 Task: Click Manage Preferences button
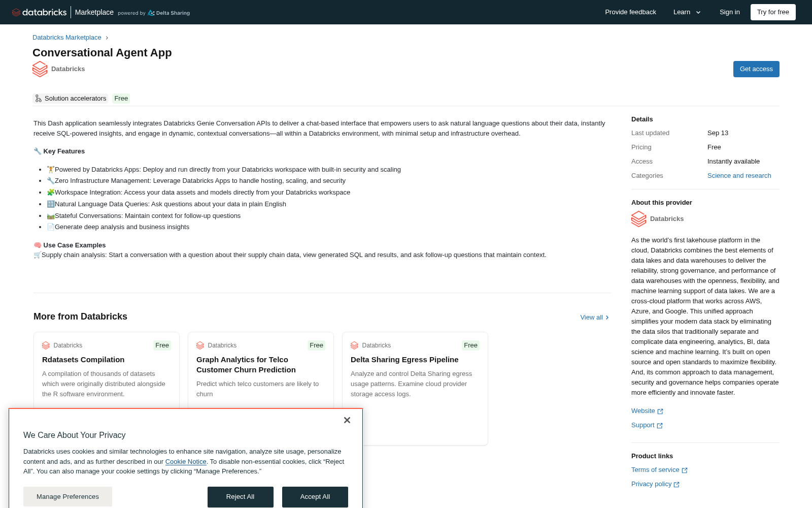point(67,497)
